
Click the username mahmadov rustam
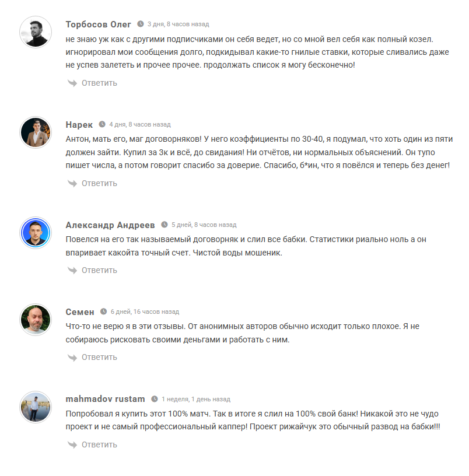click(106, 400)
